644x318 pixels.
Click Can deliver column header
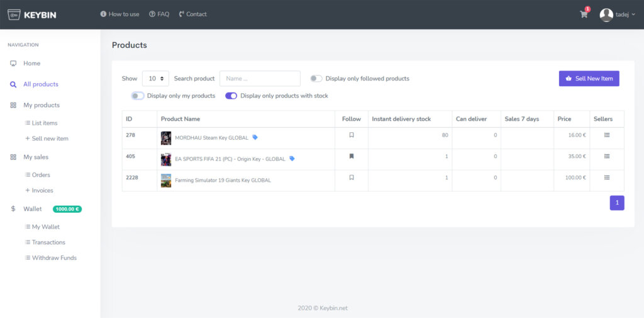pos(477,119)
